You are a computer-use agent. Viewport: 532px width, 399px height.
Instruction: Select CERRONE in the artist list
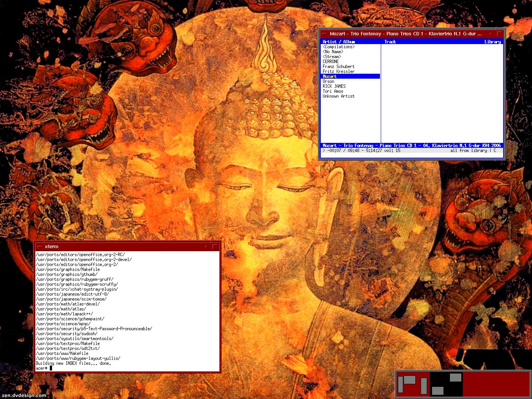(331, 62)
